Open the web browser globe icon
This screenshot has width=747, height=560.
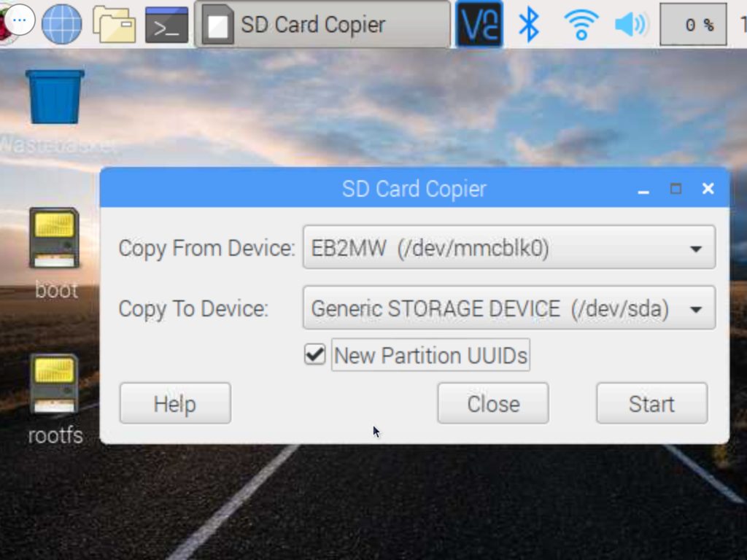(x=61, y=24)
